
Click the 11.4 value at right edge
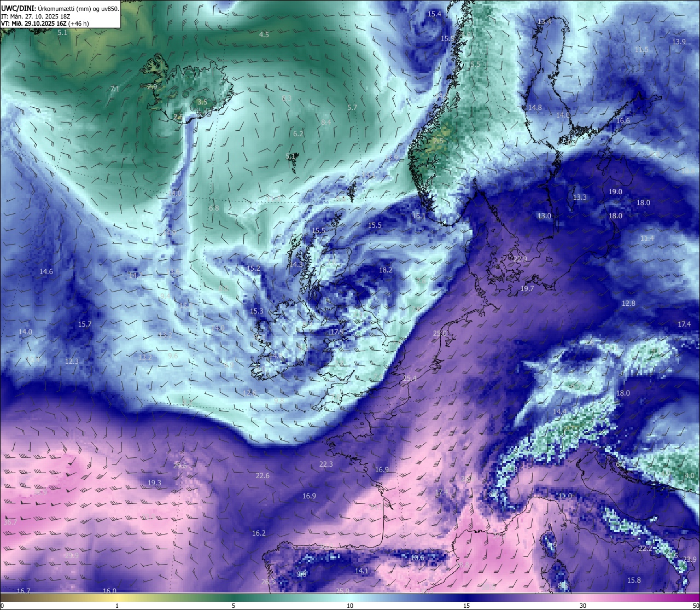point(647,239)
